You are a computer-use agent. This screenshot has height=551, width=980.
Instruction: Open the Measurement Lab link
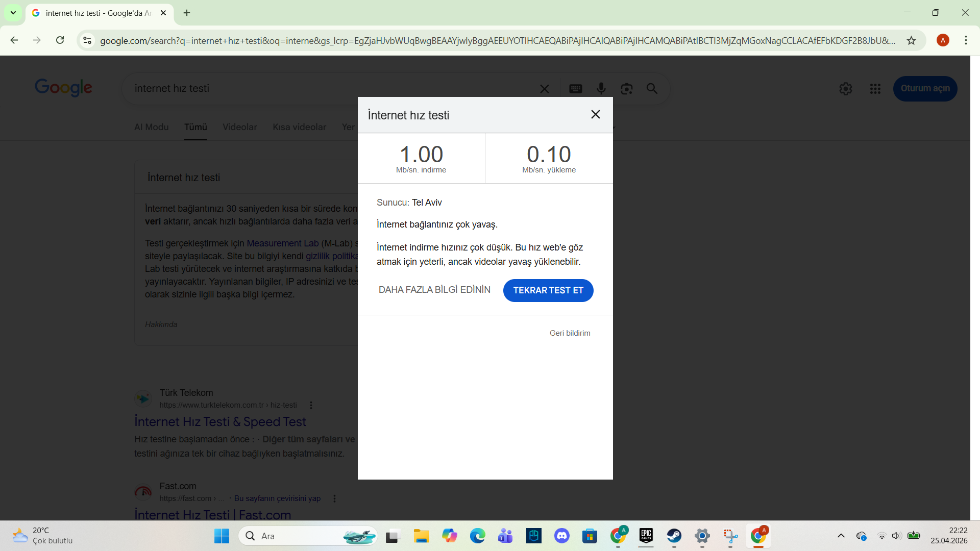click(282, 243)
